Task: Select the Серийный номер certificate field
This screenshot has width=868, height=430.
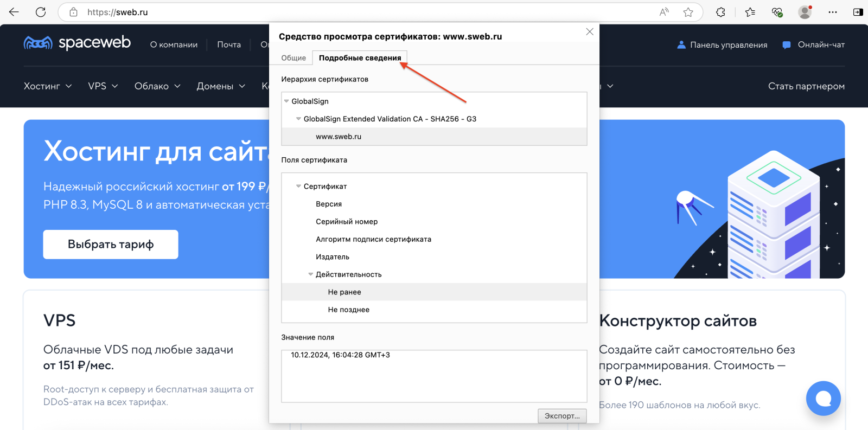Action: pyautogui.click(x=347, y=222)
